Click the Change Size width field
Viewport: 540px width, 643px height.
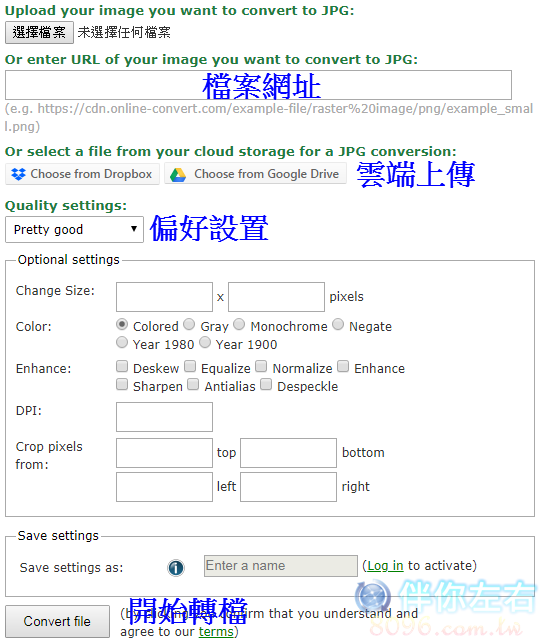[164, 297]
